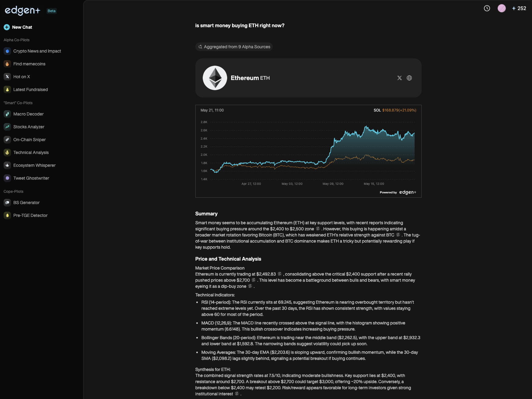Select the Crypto News and Impact co-pilot
The width and height of the screenshot is (532, 399).
pos(37,51)
